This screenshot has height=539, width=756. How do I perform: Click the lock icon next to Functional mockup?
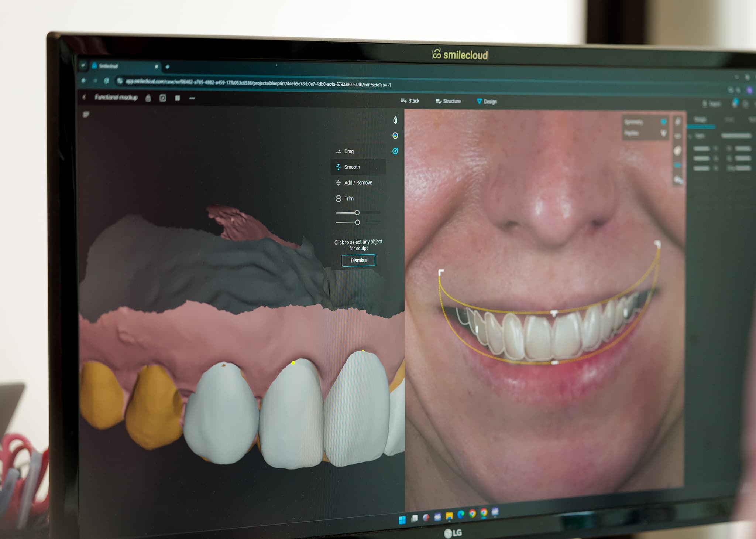pos(148,98)
